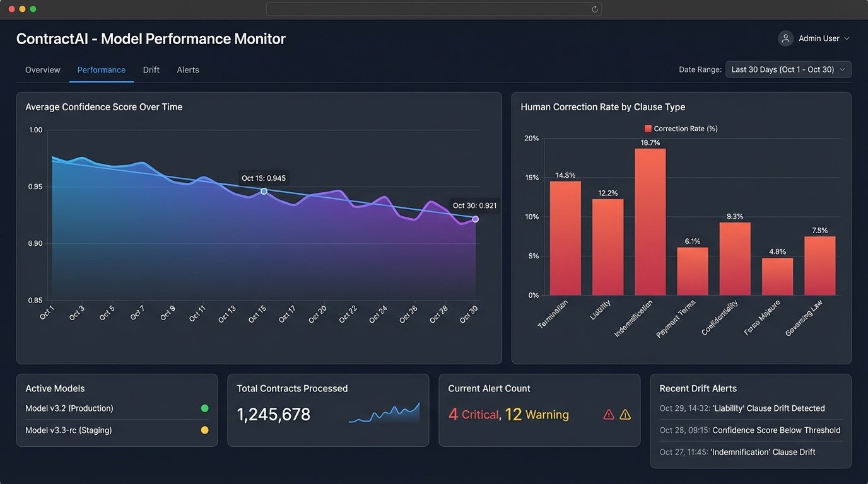Image resolution: width=868 pixels, height=484 pixels.
Task: Click the browser reload icon in address bar
Action: [x=594, y=9]
